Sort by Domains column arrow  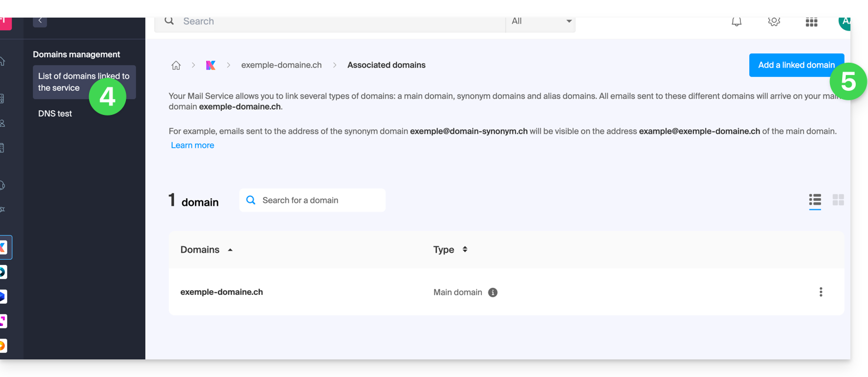(x=230, y=250)
